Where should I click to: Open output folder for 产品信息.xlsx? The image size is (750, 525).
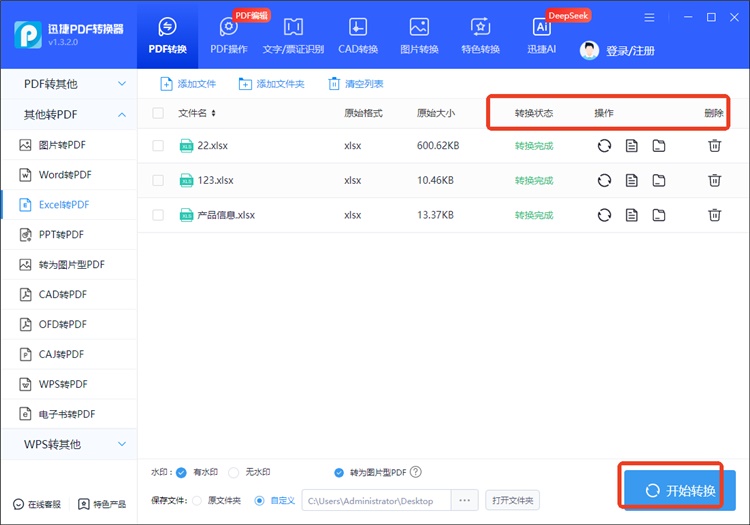coord(659,215)
